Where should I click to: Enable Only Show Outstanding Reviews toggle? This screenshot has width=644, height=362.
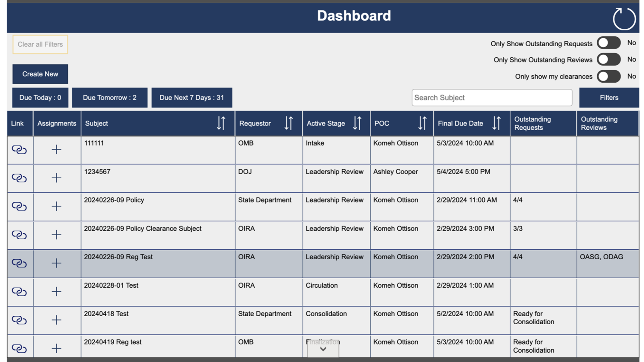point(608,60)
